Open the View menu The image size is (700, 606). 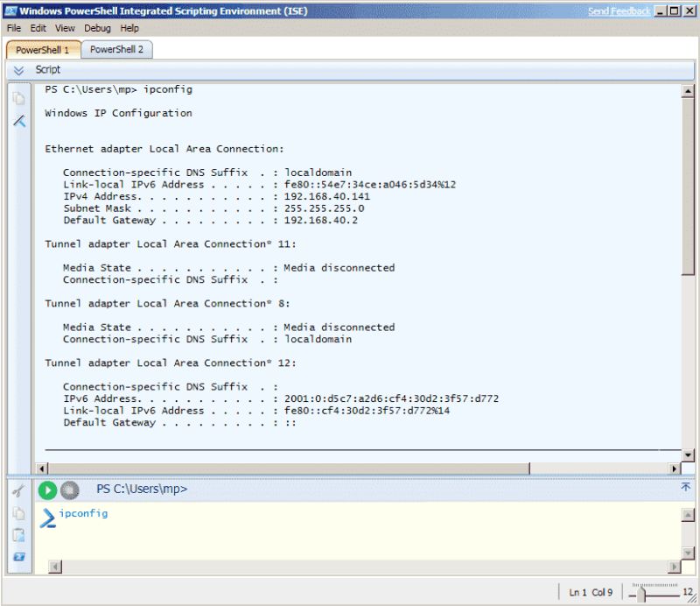coord(64,28)
